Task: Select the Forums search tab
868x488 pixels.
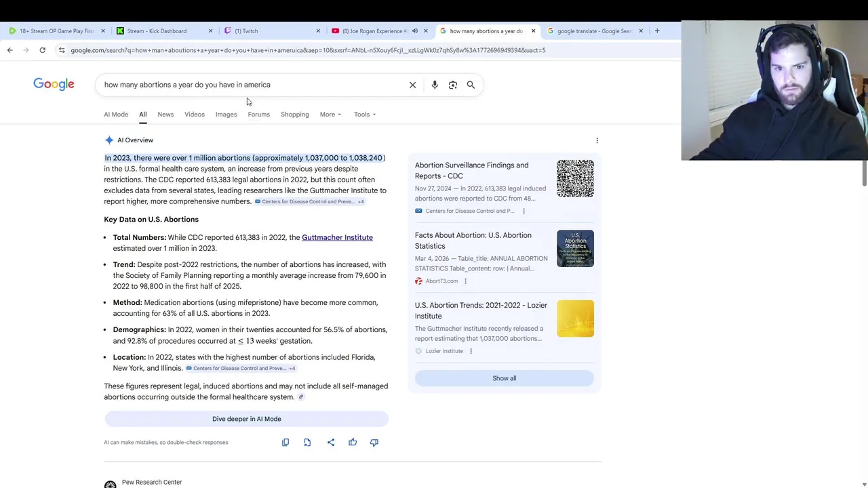Action: point(258,115)
